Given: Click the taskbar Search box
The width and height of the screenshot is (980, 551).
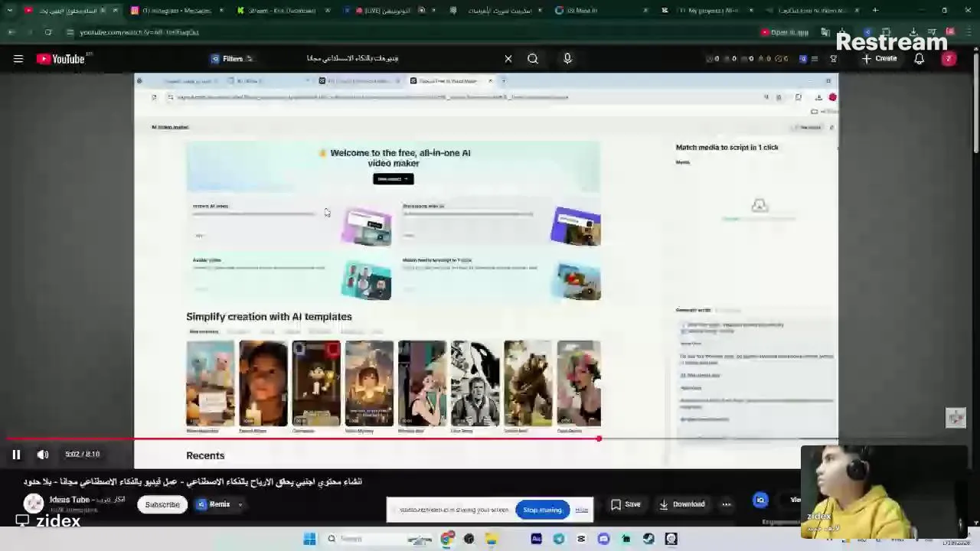Looking at the screenshot, I should click(379, 539).
